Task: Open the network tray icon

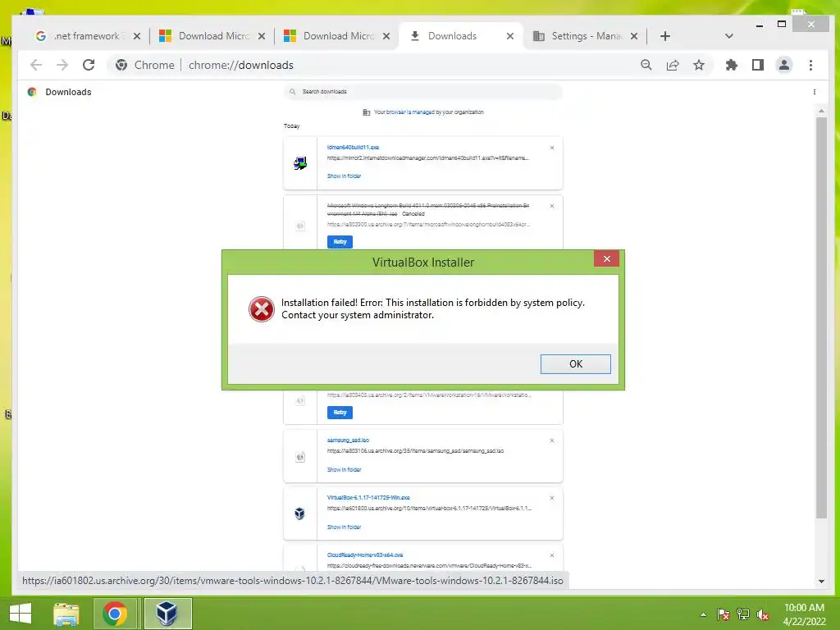Action: (742, 614)
